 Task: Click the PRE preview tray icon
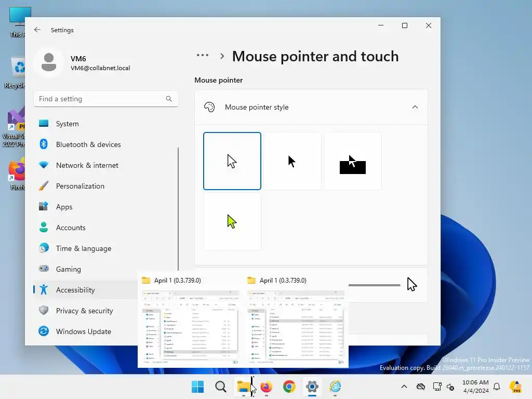click(x=515, y=387)
